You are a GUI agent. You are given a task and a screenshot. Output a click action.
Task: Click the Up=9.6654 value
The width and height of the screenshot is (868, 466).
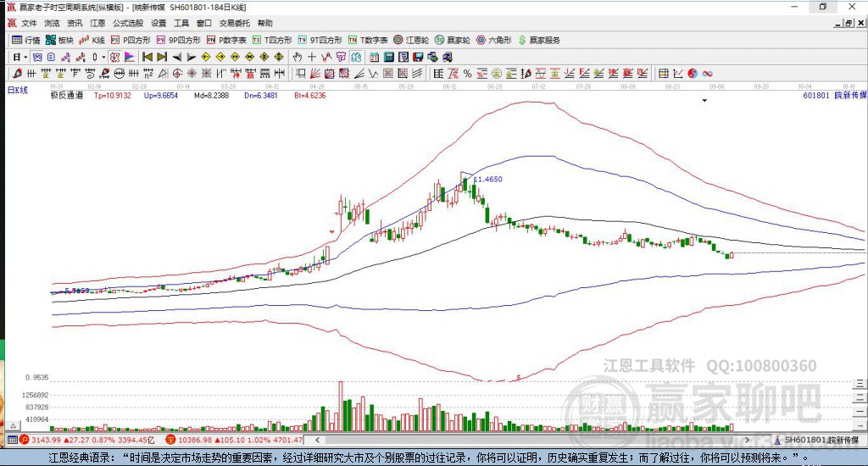coord(160,95)
